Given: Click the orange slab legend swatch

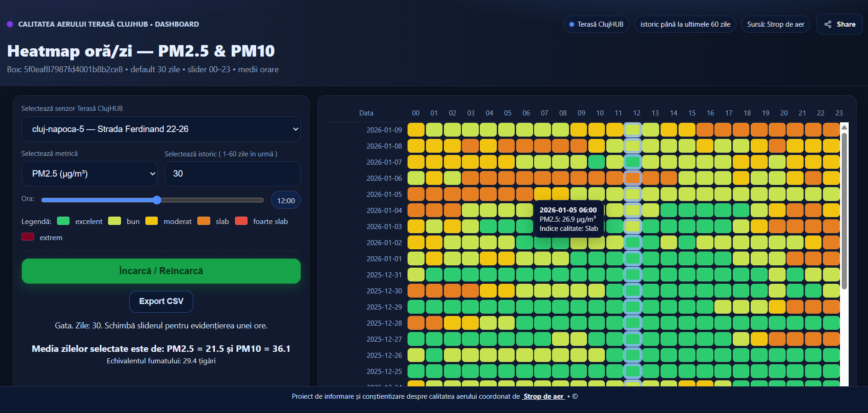Looking at the screenshot, I should click(204, 221).
